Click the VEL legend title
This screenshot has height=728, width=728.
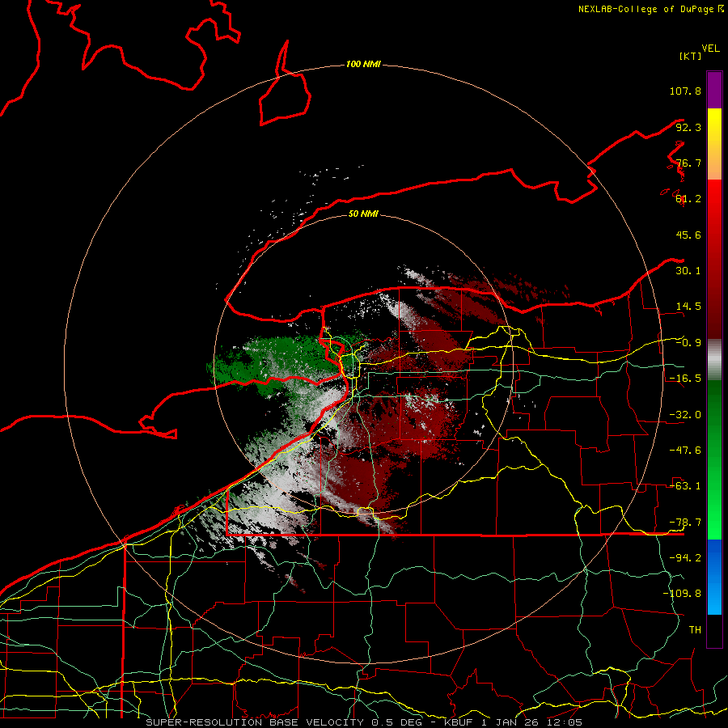[x=710, y=49]
